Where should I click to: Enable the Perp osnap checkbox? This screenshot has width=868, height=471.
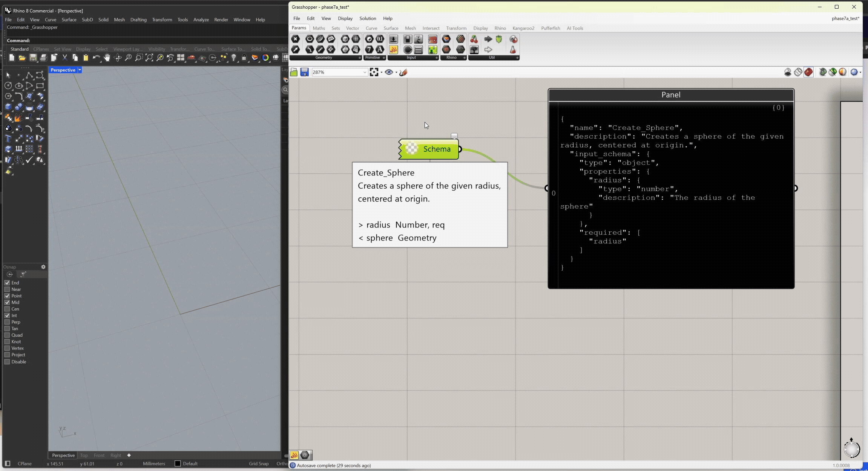[7, 322]
